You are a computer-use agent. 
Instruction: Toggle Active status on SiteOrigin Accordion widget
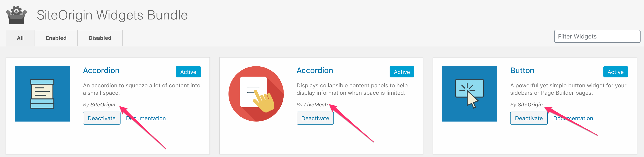[188, 72]
